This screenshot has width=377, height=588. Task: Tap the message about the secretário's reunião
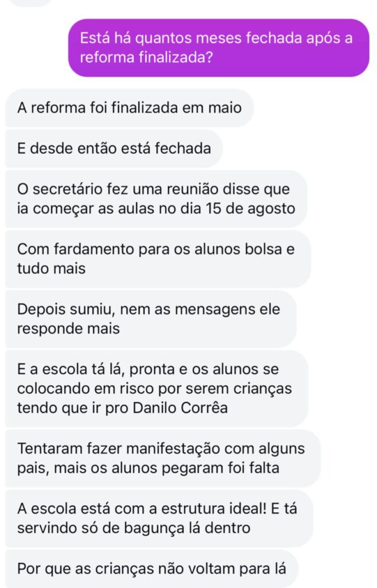[156, 198]
